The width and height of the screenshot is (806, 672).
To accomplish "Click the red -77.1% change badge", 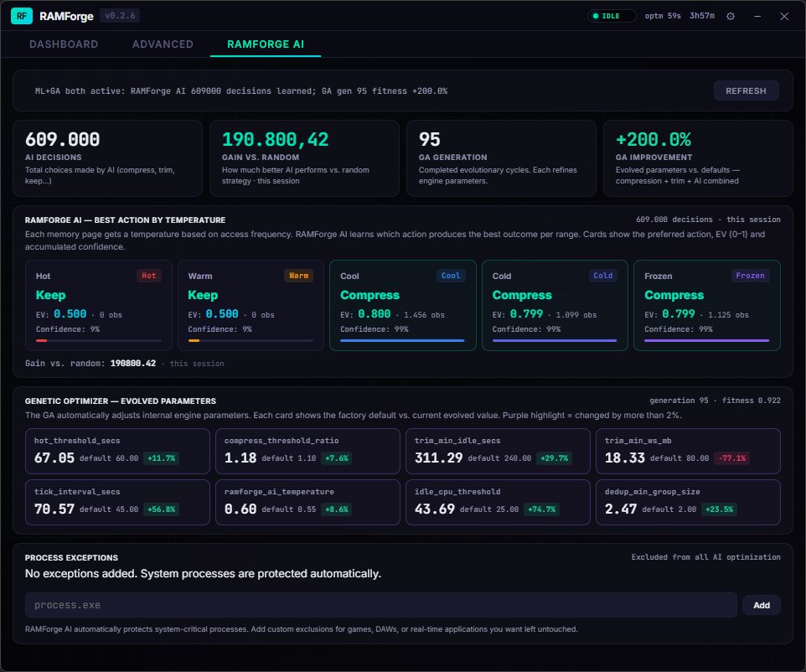I will tap(731, 458).
